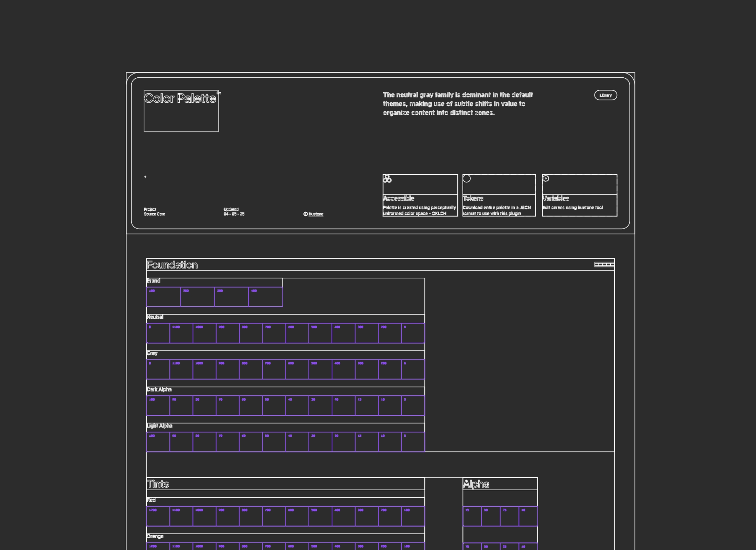Viewport: 756px width, 550px height.
Task: Select the Alpha section heading
Action: (x=476, y=484)
